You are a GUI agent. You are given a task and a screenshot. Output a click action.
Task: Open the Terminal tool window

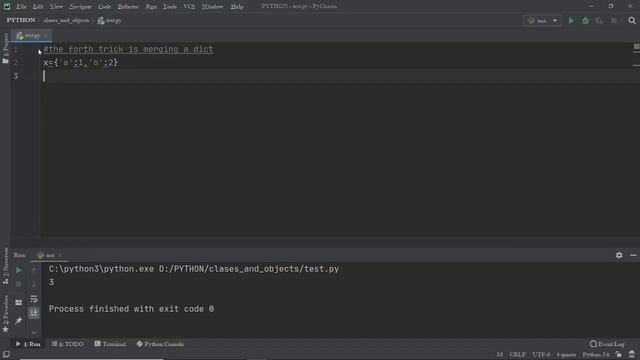click(110, 344)
